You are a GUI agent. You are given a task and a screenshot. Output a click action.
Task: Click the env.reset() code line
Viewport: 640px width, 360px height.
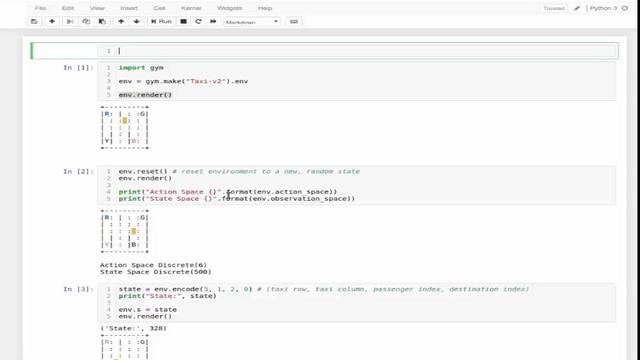point(239,171)
